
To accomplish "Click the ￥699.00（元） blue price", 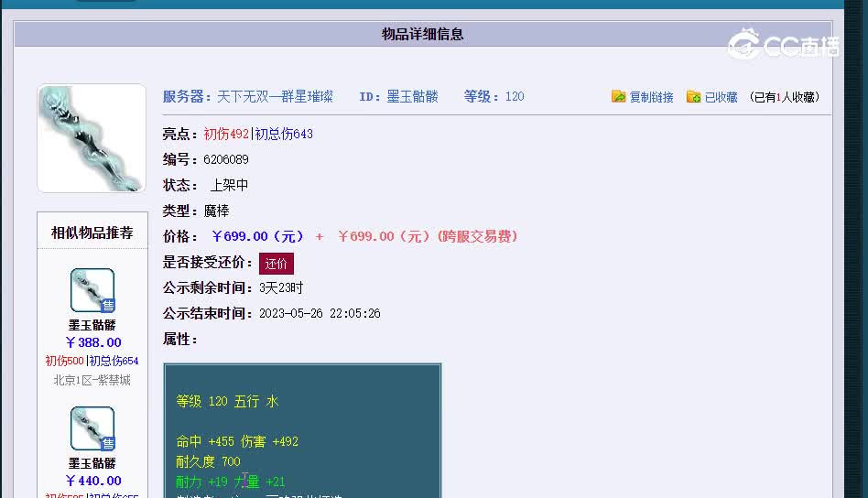I will click(258, 236).
